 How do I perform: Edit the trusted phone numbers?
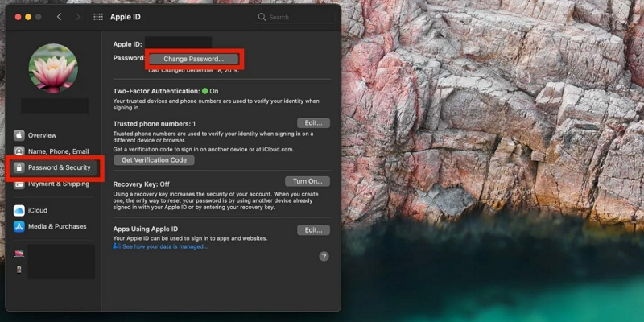[x=313, y=123]
